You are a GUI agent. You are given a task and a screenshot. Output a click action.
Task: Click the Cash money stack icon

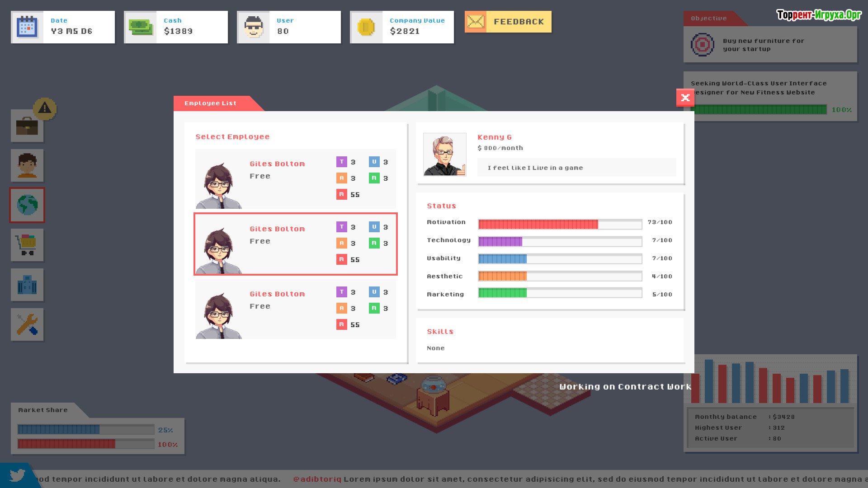tap(141, 27)
